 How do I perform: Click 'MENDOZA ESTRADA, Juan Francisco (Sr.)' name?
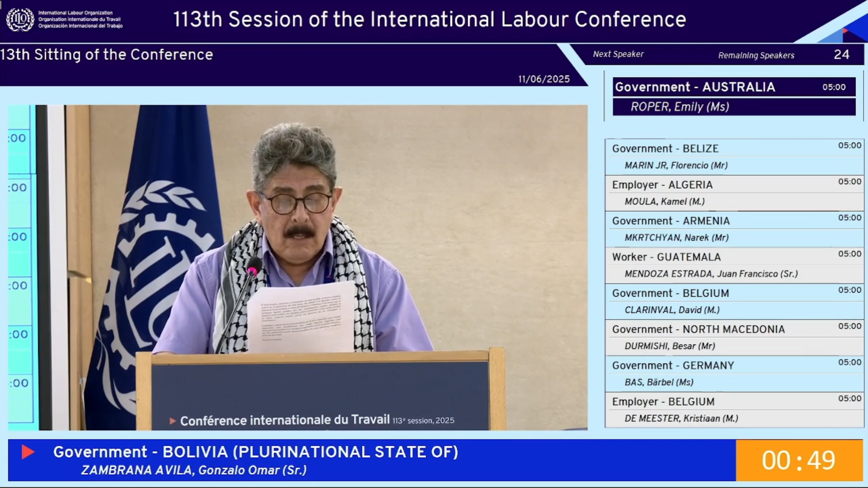tap(711, 274)
